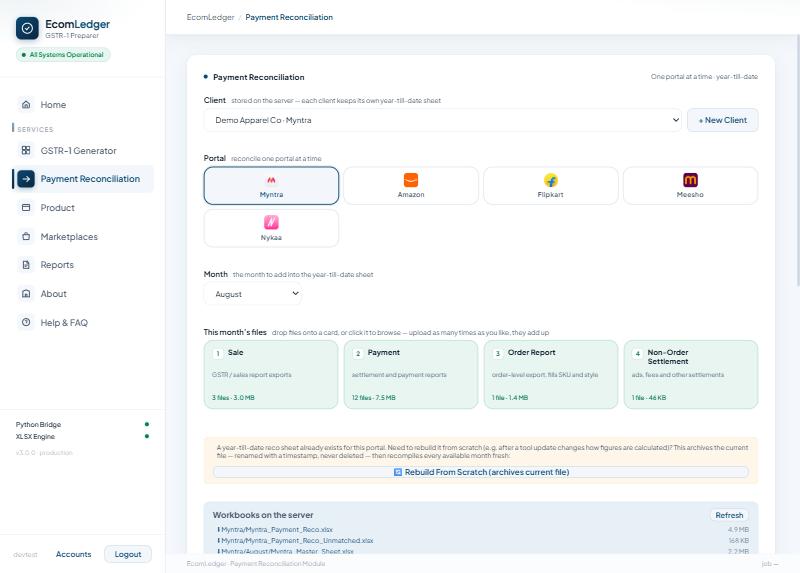Click the '168 KB' file size
This screenshot has width=800, height=573.
pos(738,540)
